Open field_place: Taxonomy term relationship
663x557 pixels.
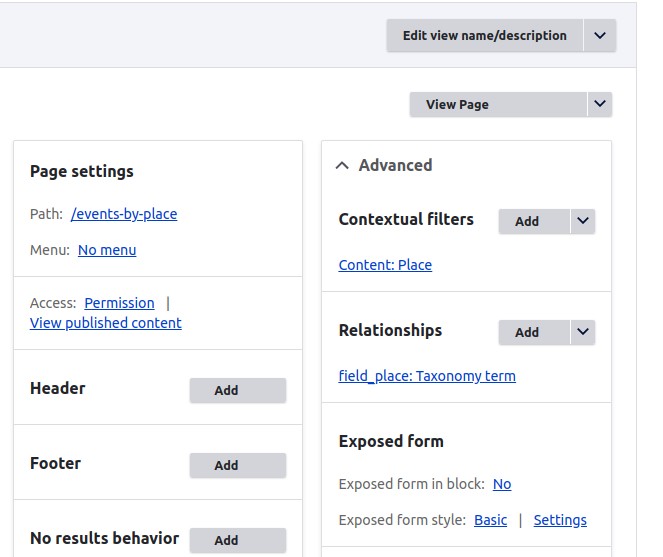click(x=427, y=376)
